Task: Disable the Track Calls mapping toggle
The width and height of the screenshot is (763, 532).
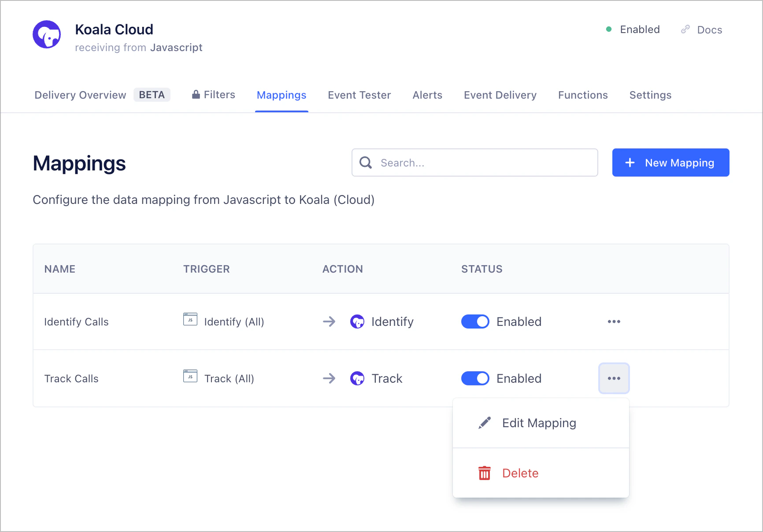Action: pyautogui.click(x=475, y=378)
